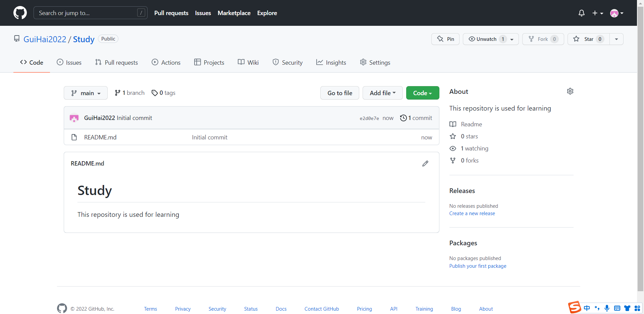The width and height of the screenshot is (644, 314).
Task: Expand the star lists dropdown arrow
Action: click(x=616, y=39)
